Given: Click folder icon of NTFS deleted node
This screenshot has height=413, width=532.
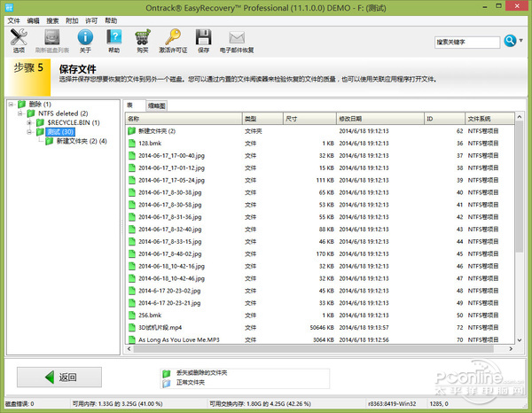Looking at the screenshot, I should pos(31,113).
